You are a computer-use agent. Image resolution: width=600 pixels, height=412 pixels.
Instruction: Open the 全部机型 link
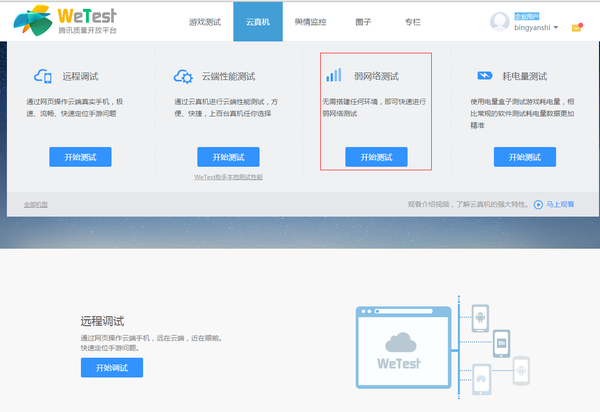click(x=36, y=204)
